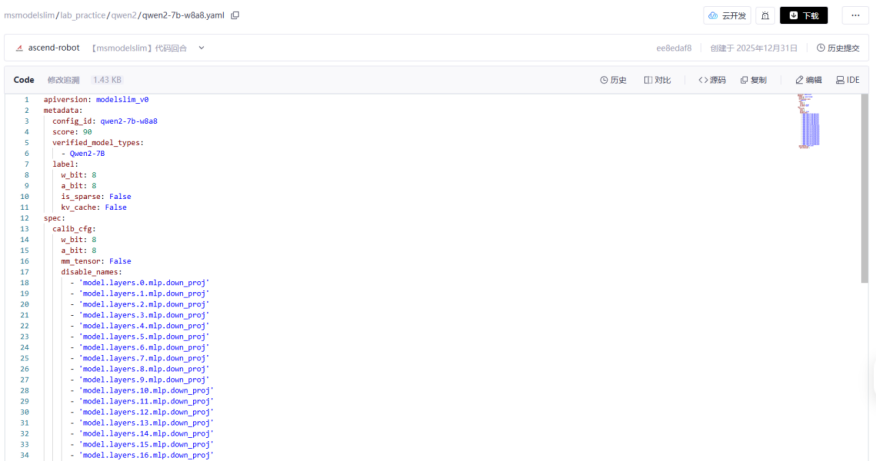The width and height of the screenshot is (876, 462).
Task: View 历史提交 commit history
Action: click(x=837, y=48)
